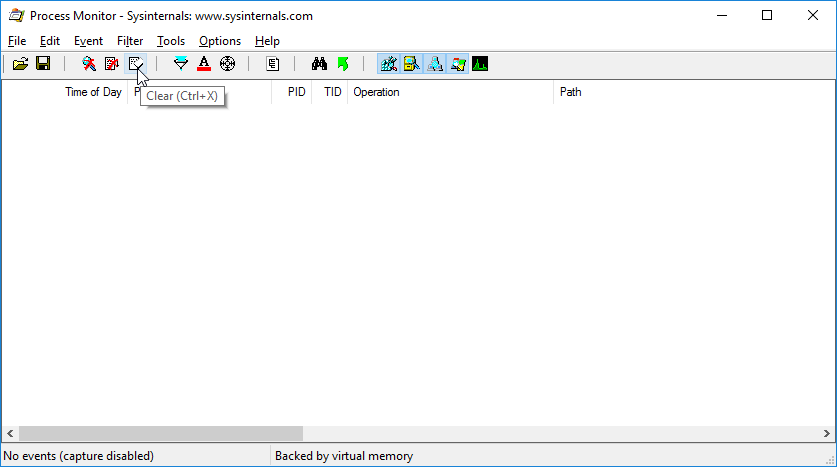Show the Process Tree icon
The width and height of the screenshot is (837, 467).
[x=273, y=64]
